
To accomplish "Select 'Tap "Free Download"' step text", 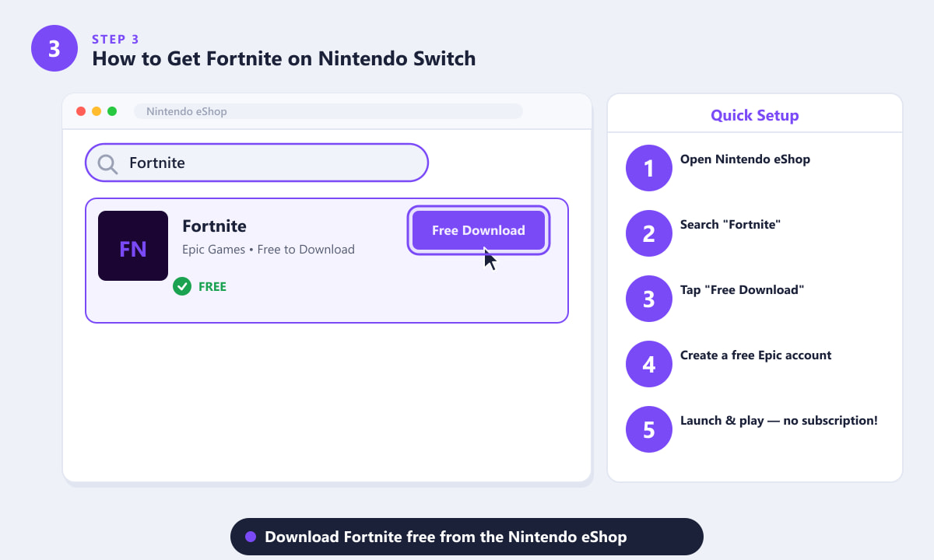I will point(742,290).
